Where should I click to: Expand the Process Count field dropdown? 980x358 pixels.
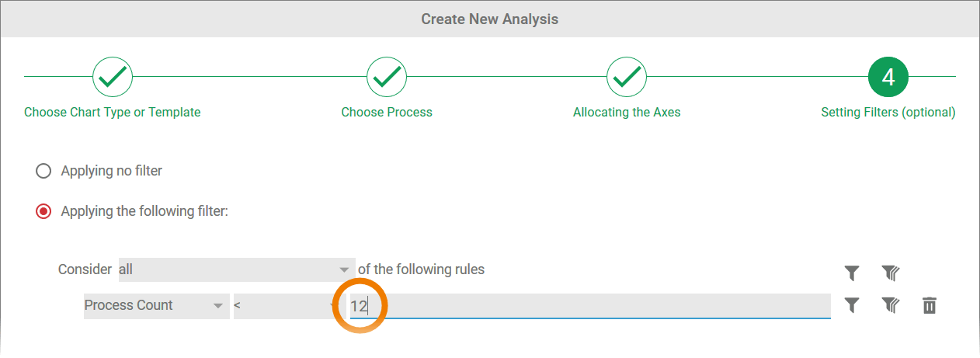pos(155,306)
